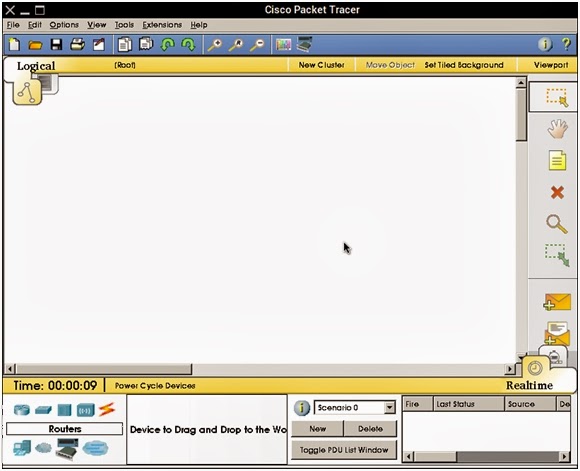Click the workspace vertical scrollbar thumb

[521, 115]
